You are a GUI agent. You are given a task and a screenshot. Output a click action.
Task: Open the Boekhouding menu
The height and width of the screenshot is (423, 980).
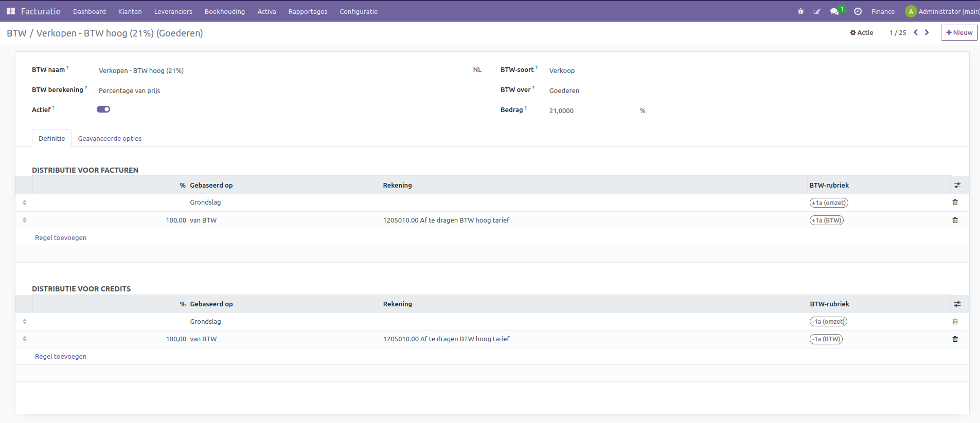pos(224,11)
